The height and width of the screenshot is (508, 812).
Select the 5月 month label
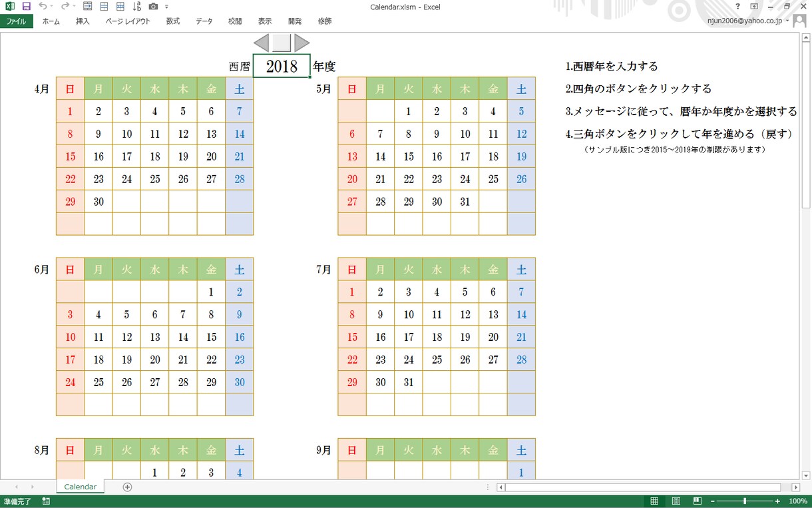pos(323,89)
